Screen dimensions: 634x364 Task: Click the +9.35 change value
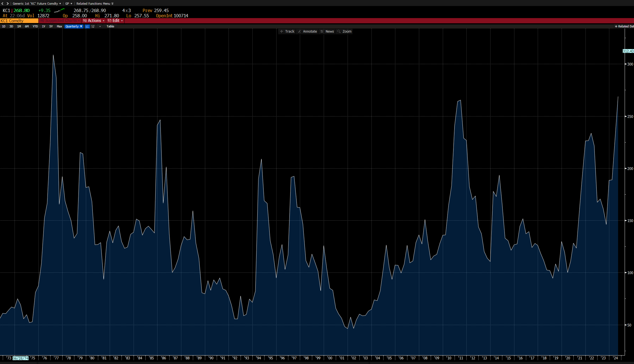[44, 11]
